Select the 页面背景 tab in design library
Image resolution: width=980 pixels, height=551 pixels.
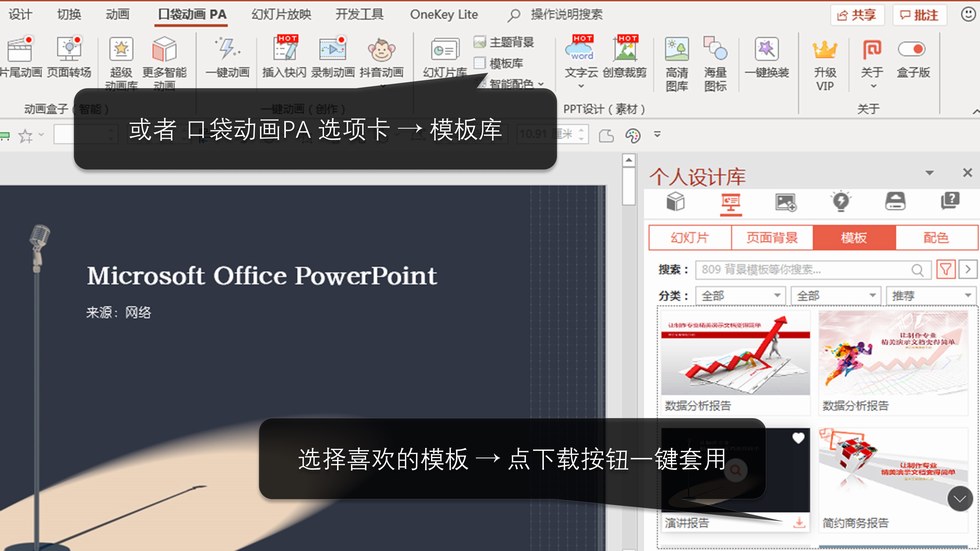pyautogui.click(x=772, y=238)
